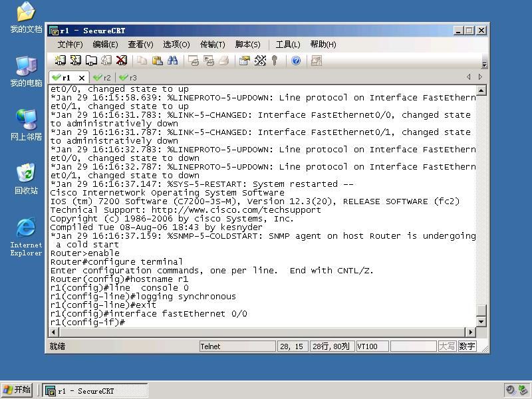Click the Telnet status bar field

237,346
